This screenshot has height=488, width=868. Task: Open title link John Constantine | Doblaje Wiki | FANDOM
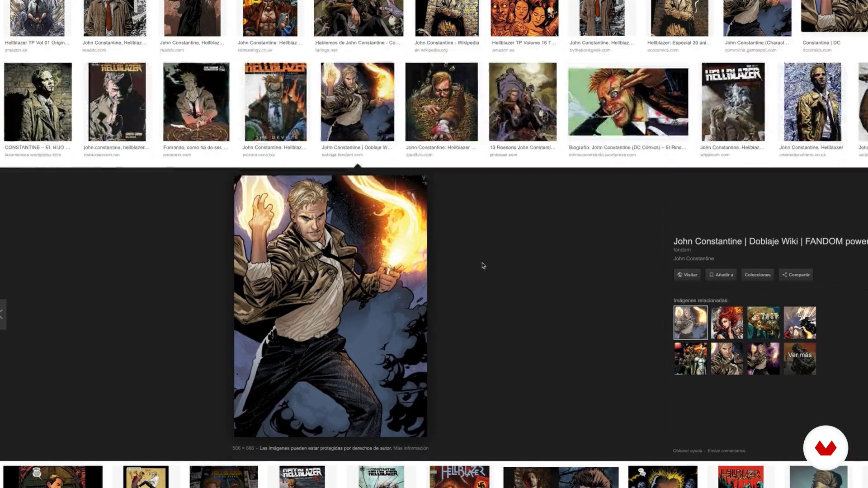point(770,241)
